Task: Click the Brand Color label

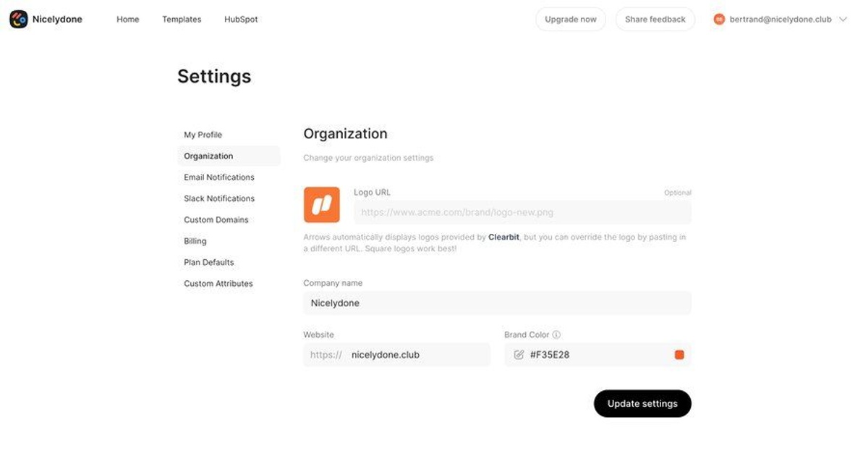Action: pos(527,335)
